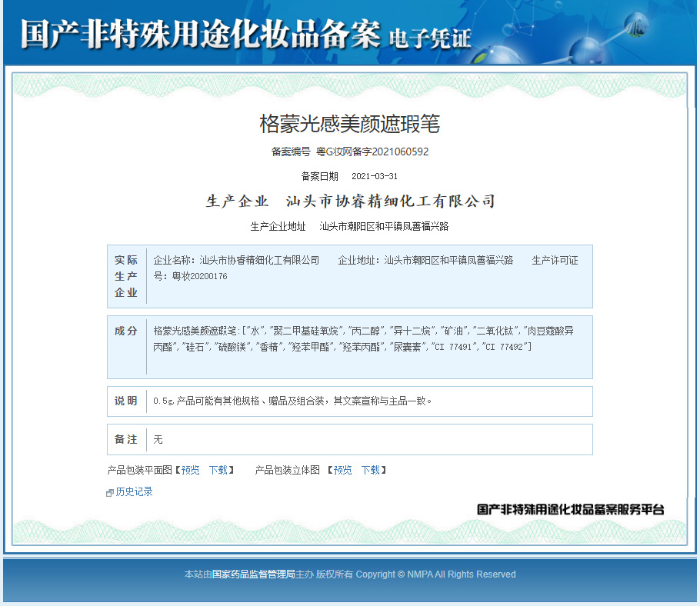Preview the 产品包装立体图 3D packaging image
The height and width of the screenshot is (606, 700).
(x=342, y=470)
